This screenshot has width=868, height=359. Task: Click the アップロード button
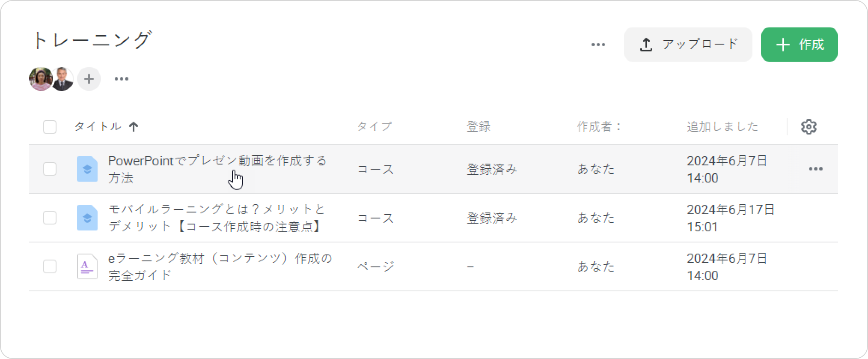(x=688, y=45)
